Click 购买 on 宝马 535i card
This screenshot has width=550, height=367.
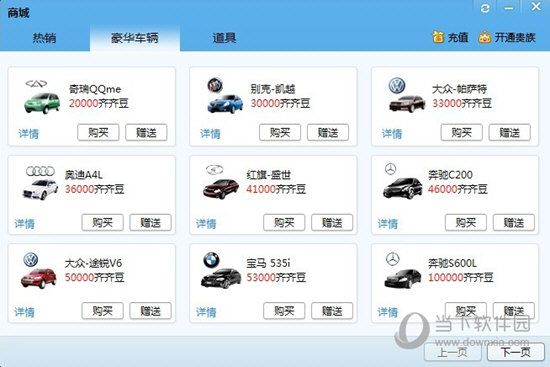284,311
